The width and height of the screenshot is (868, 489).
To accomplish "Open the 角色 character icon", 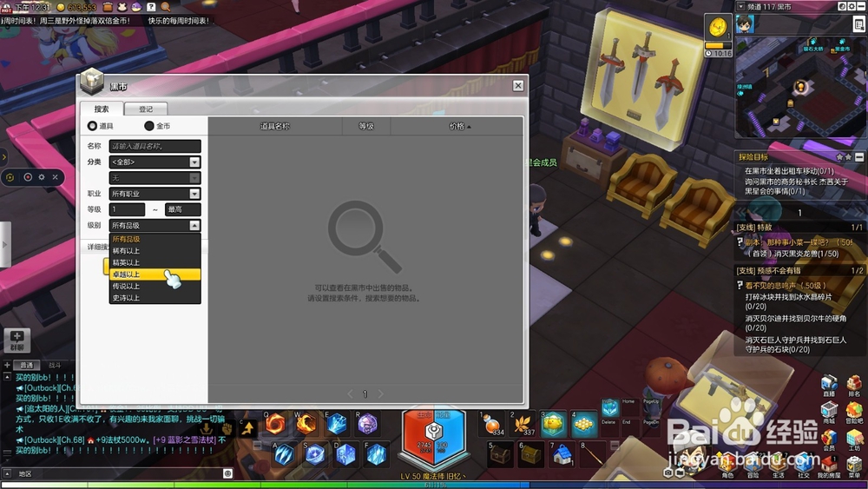I will [727, 466].
